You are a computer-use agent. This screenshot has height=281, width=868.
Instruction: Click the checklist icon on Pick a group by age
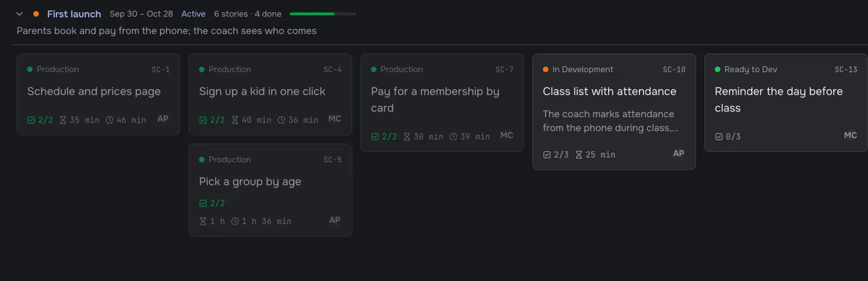pos(203,203)
